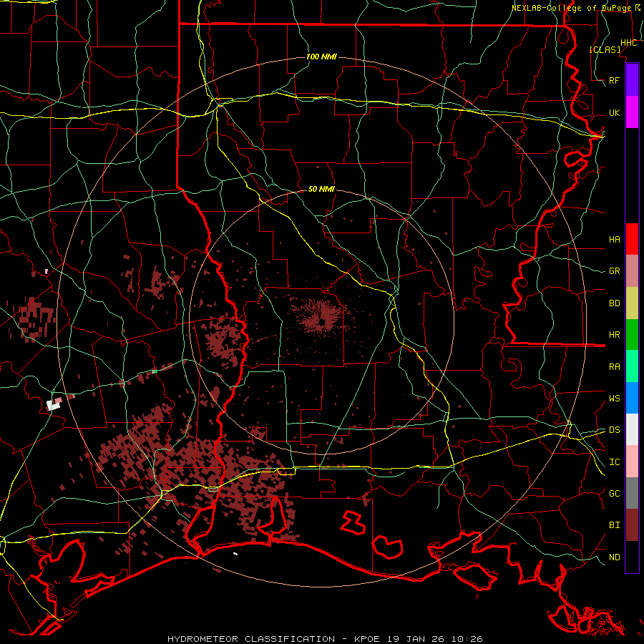The image size is (644, 644).
Task: Click the [CLAS] units label
Action: coord(605,50)
